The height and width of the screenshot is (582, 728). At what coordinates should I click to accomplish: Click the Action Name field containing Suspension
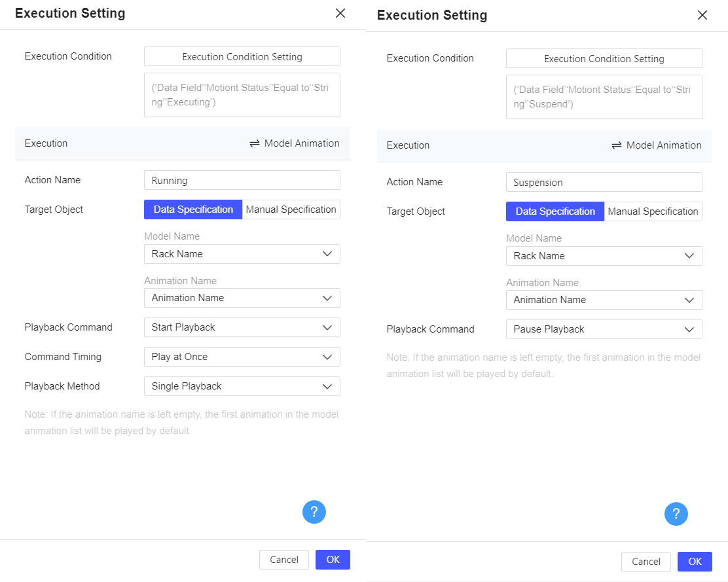pyautogui.click(x=604, y=182)
